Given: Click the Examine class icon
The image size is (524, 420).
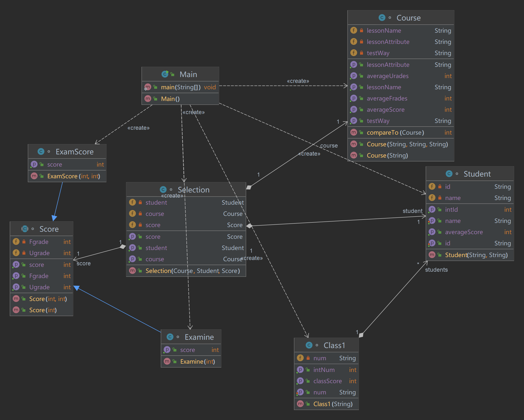Looking at the screenshot, I should tap(170, 337).
